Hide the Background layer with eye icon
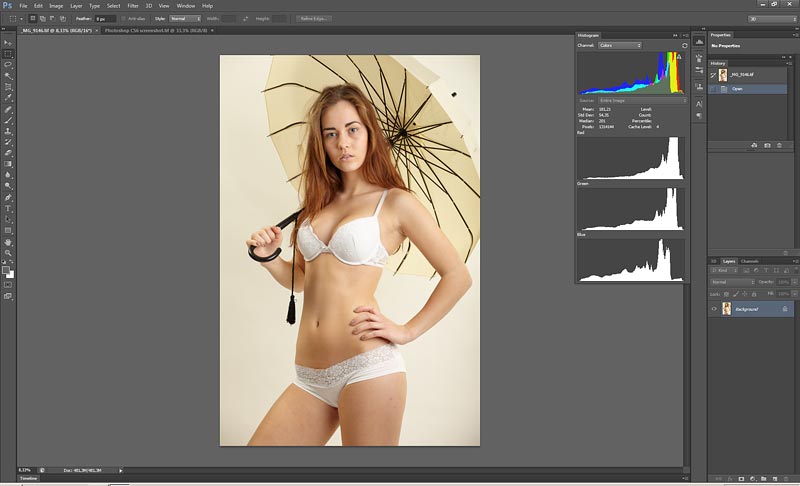Screen dimensions: 800x486 coord(714,309)
